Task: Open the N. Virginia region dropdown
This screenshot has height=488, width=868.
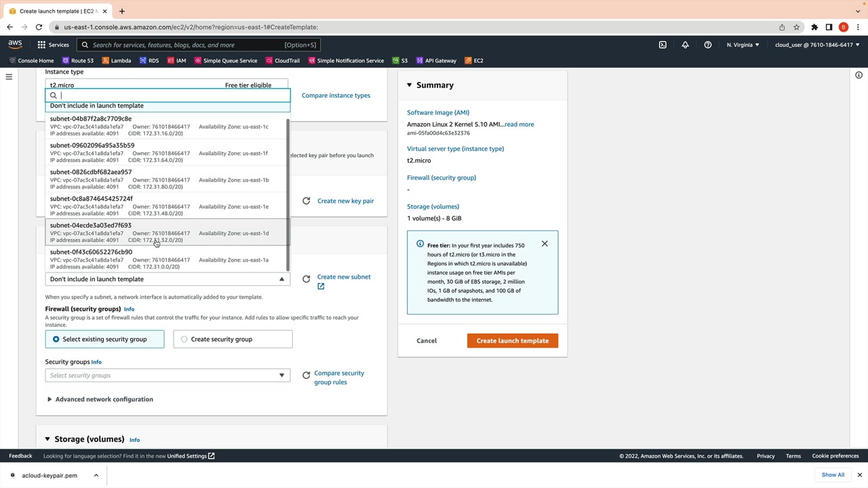Action: (x=743, y=45)
